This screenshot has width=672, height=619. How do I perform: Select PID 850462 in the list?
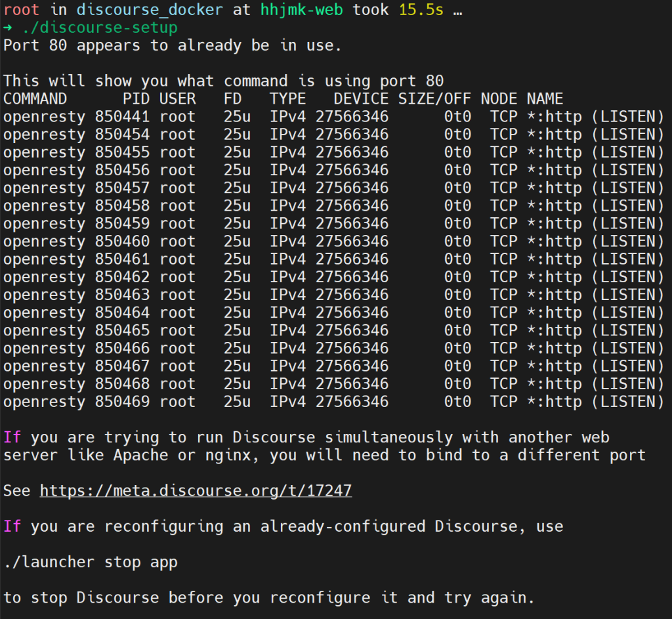122,276
